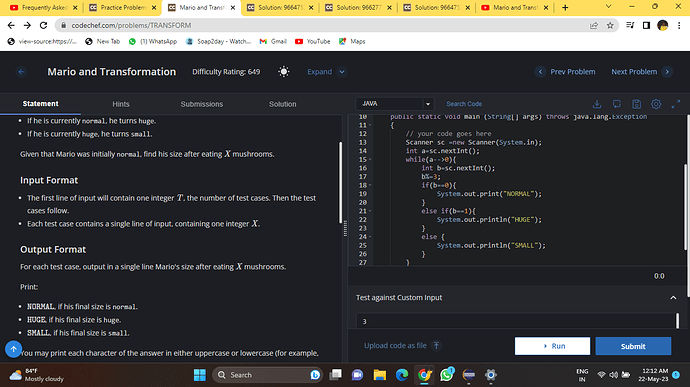
Task: Open WhatsApp from the taskbar
Action: pyautogui.click(x=446, y=375)
